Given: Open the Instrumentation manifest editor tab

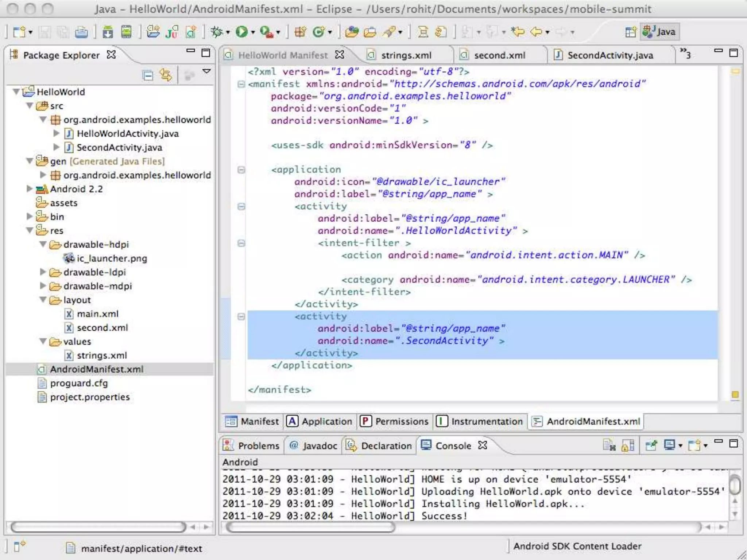Looking at the screenshot, I should pyautogui.click(x=480, y=421).
